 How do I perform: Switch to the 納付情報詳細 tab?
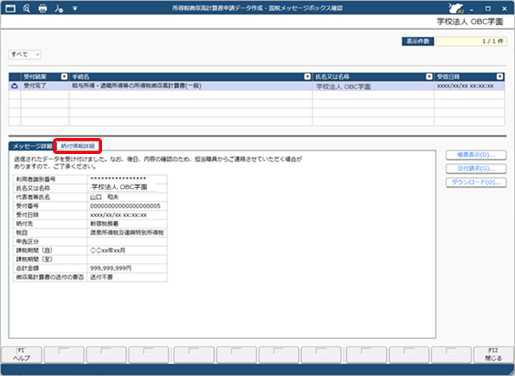point(78,146)
